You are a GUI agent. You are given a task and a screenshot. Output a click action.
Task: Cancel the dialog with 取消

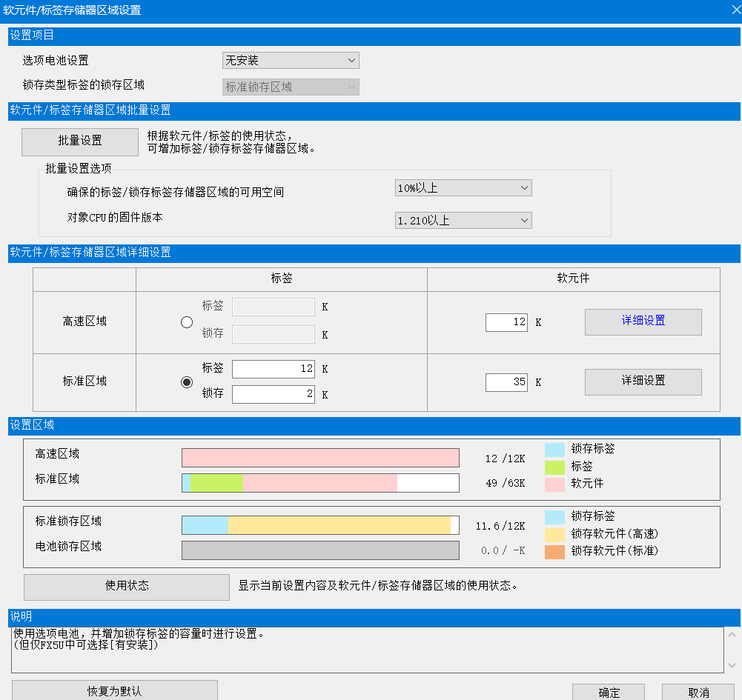click(x=698, y=693)
